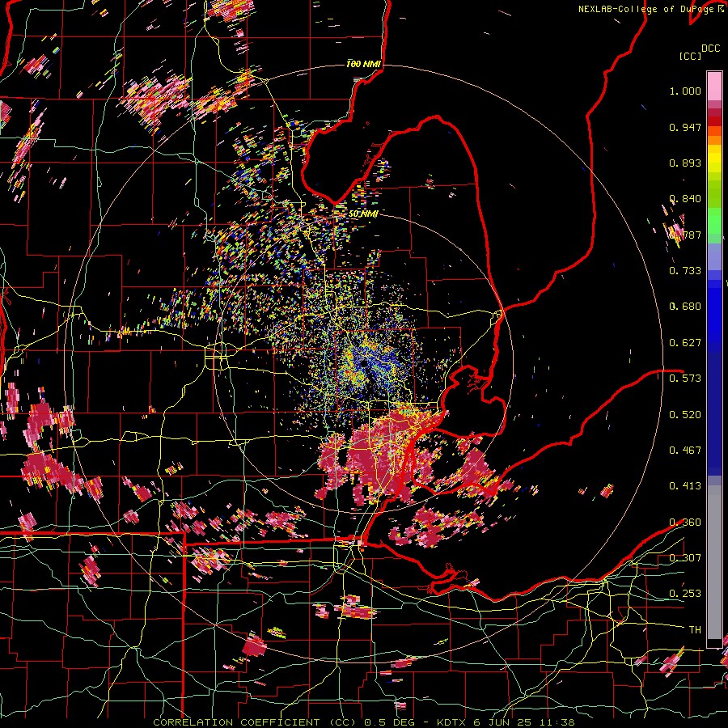Screen dimensions: 728x728
Task: Click the 6 JUN 25 date in caption
Action: (502, 722)
